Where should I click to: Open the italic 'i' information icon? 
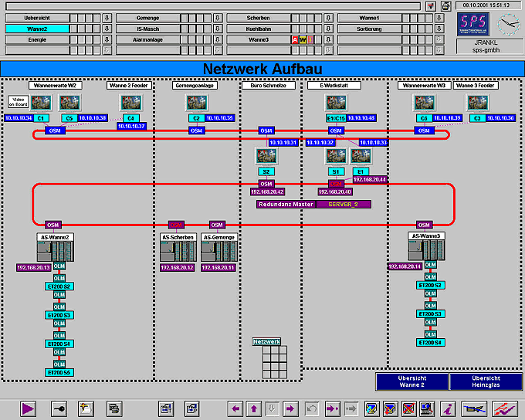pyautogui.click(x=447, y=408)
